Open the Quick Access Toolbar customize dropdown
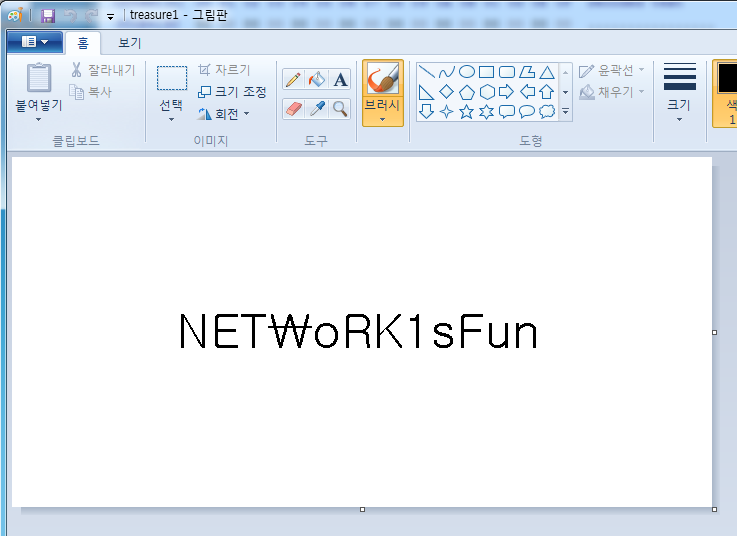Viewport: 737px width, 536px height. coord(110,17)
